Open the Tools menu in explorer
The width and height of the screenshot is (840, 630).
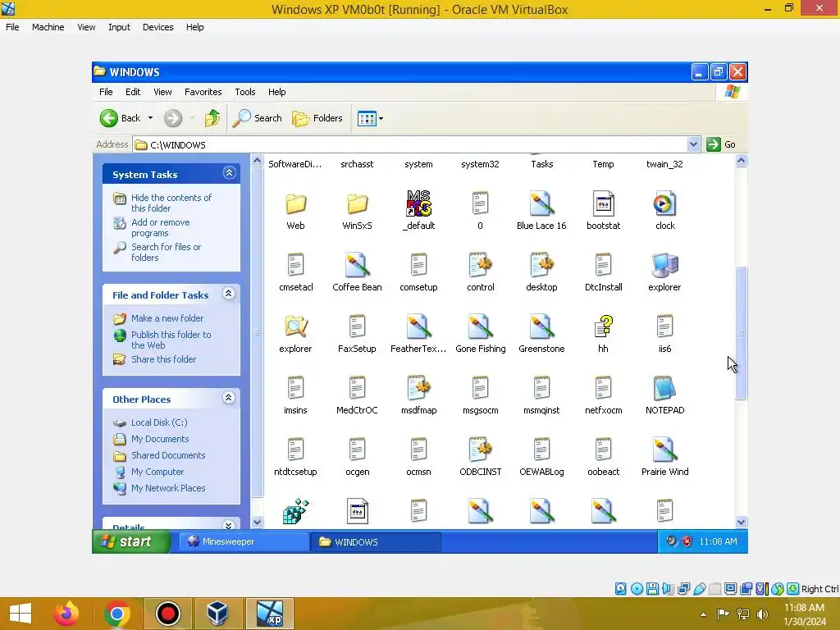coord(244,92)
